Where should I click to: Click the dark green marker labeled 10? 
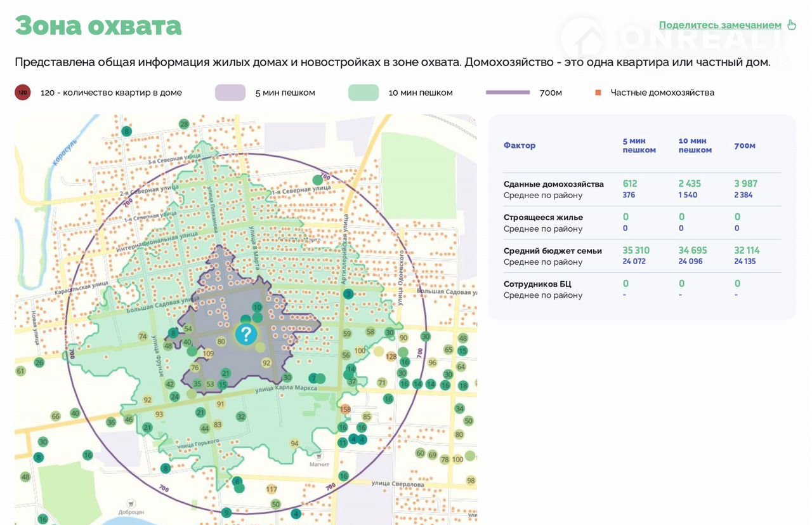point(257,307)
